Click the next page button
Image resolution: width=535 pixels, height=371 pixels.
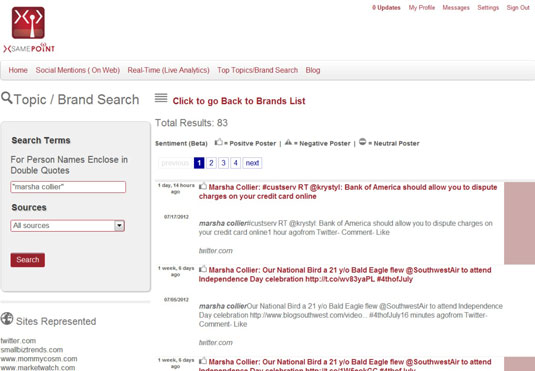point(252,163)
